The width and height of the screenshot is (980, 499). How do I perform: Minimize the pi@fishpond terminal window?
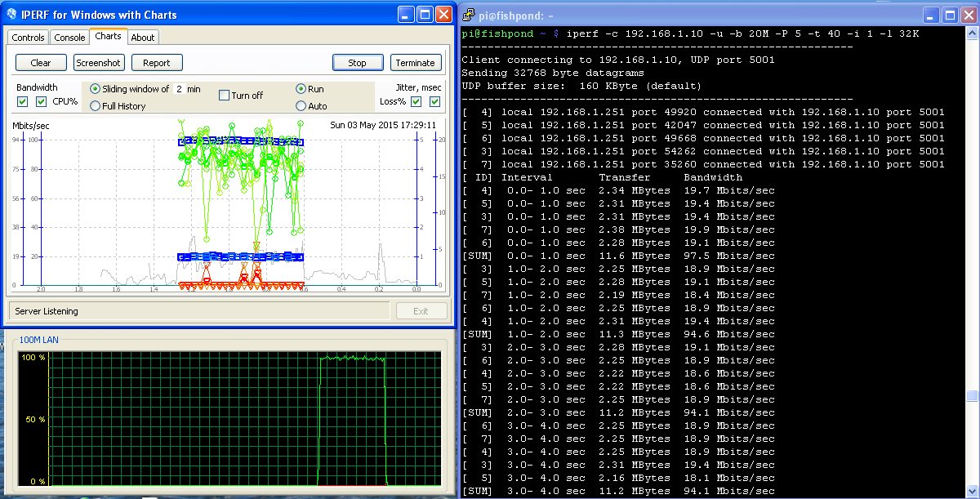tap(931, 15)
